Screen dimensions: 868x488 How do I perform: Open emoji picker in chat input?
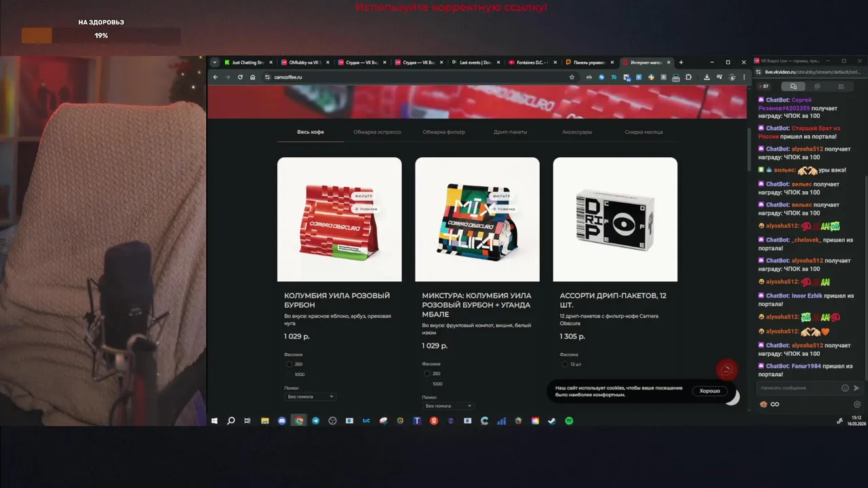(845, 388)
